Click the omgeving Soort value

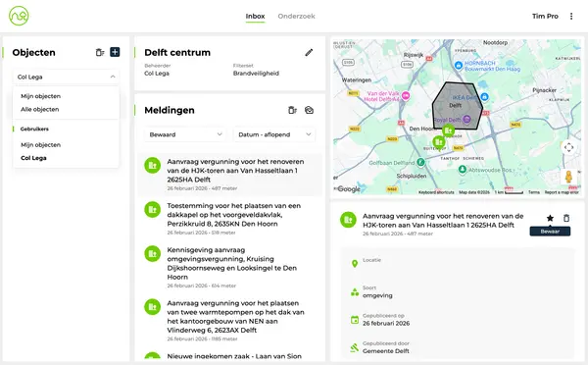click(x=377, y=295)
